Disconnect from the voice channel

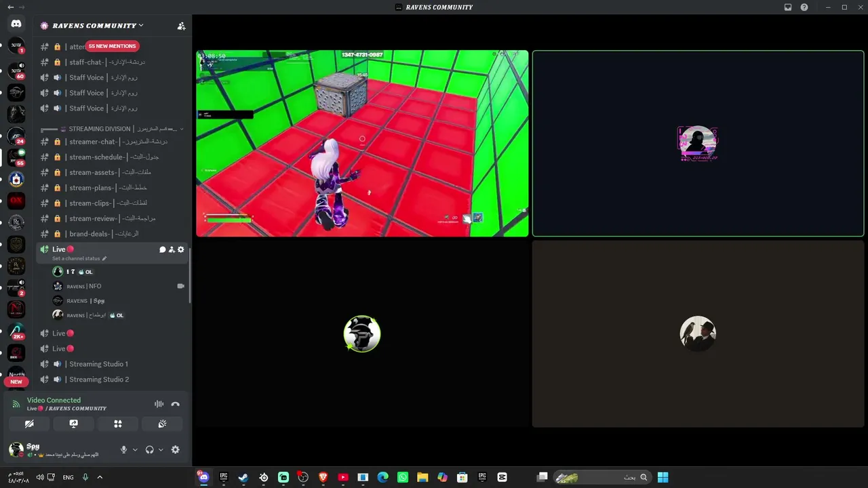[176, 404]
